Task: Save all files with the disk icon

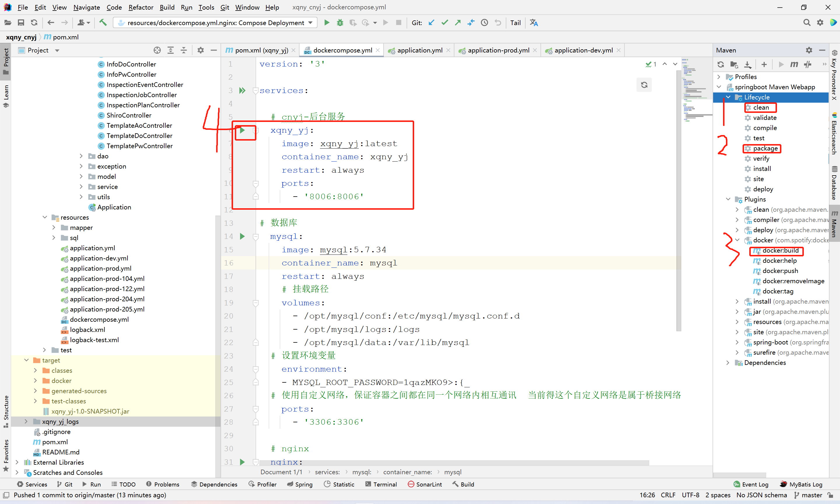Action: point(21,23)
